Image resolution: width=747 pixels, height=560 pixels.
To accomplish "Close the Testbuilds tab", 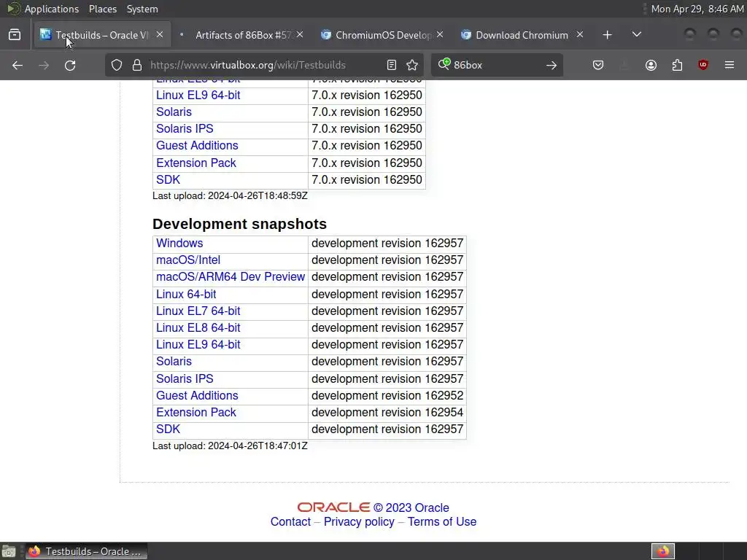I will pos(160,35).
